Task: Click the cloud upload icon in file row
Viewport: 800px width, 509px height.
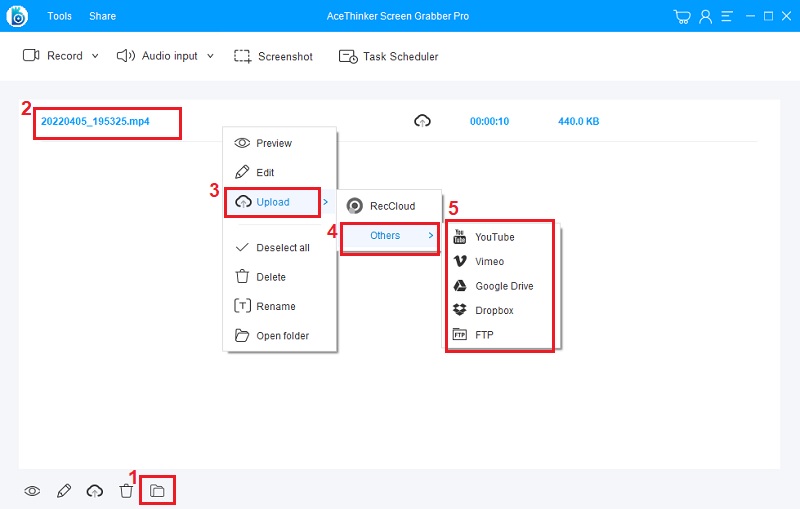Action: tap(422, 121)
